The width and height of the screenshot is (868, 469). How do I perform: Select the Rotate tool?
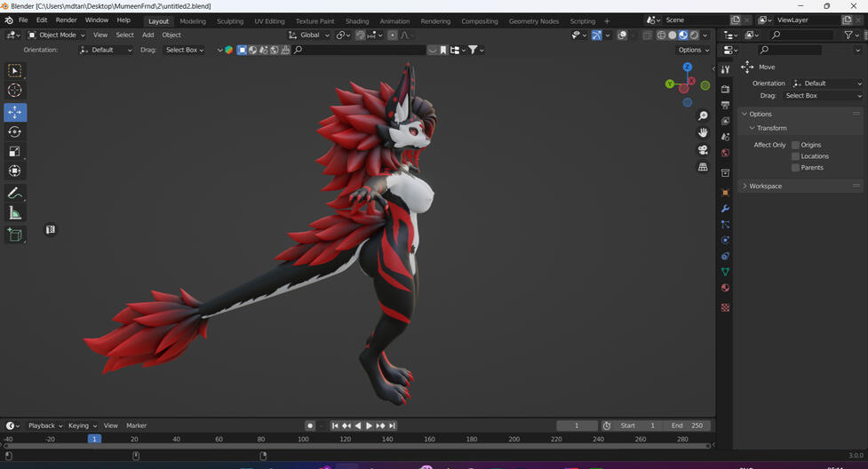tap(15, 131)
